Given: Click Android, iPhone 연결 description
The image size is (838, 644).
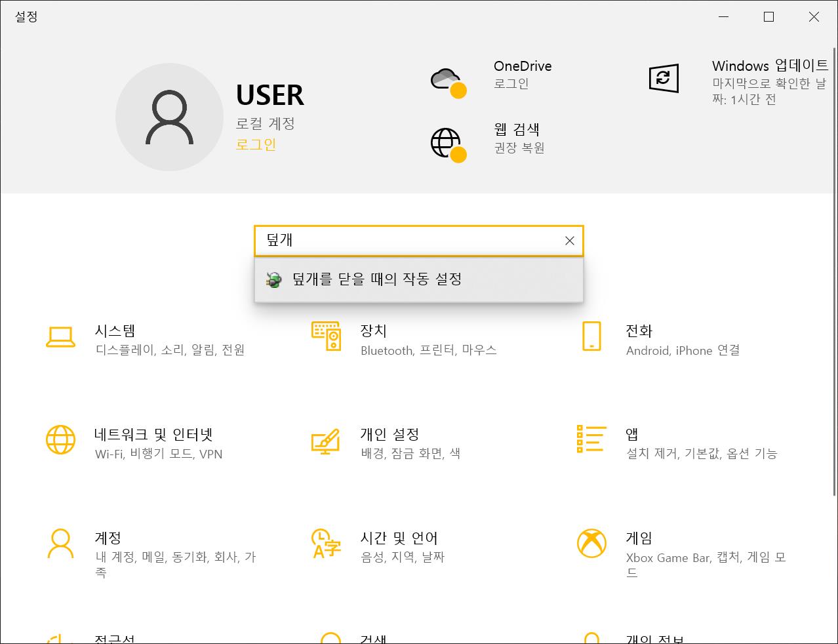Looking at the screenshot, I should (683, 350).
